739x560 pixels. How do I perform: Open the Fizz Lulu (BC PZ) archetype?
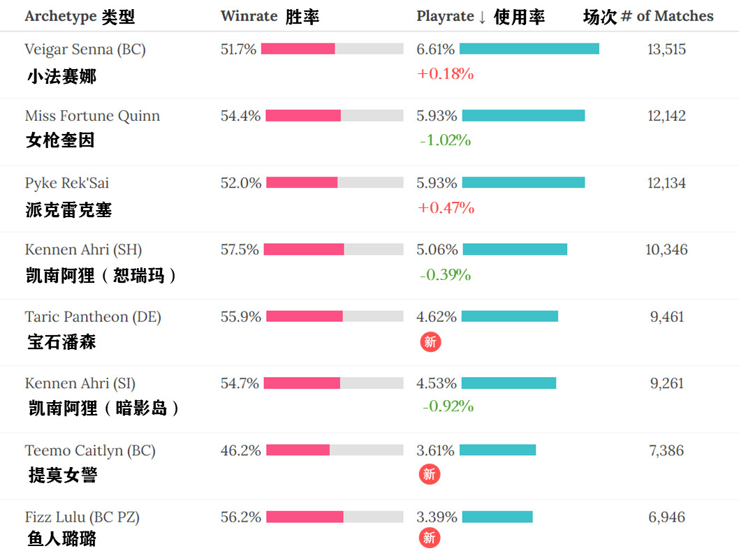[x=82, y=517]
